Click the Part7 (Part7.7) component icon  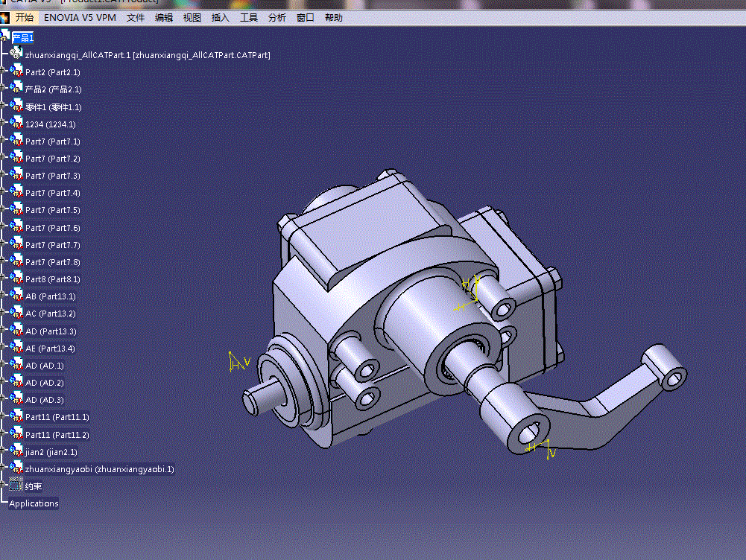16,244
